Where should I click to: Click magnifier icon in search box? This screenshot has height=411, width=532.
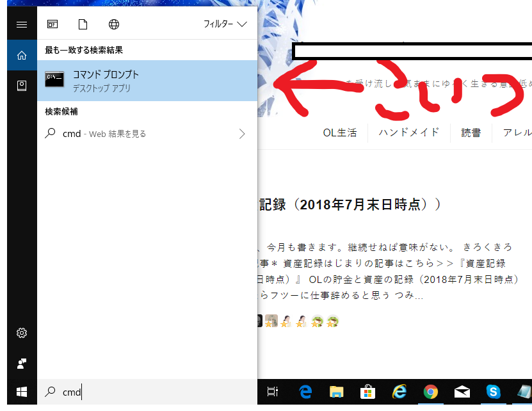coord(50,392)
